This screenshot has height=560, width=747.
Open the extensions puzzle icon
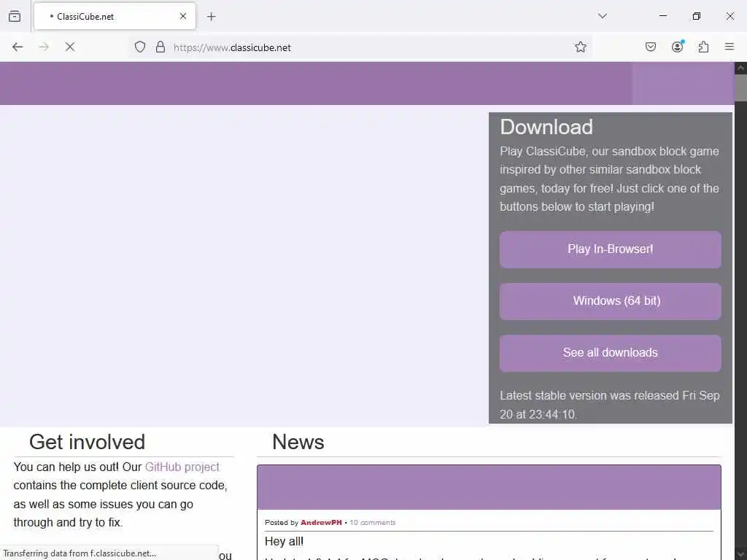click(703, 47)
